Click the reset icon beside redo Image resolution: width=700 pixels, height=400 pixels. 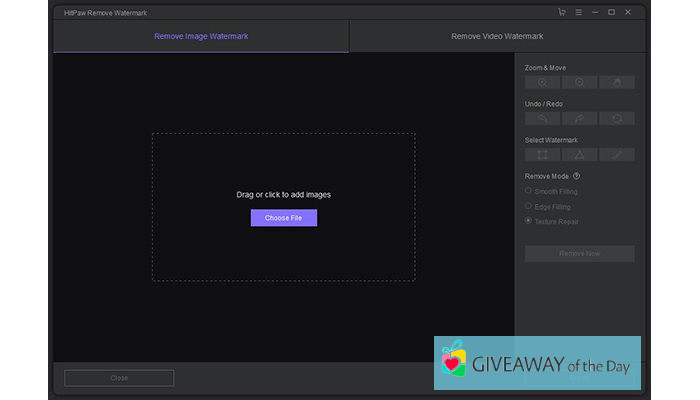pos(617,119)
